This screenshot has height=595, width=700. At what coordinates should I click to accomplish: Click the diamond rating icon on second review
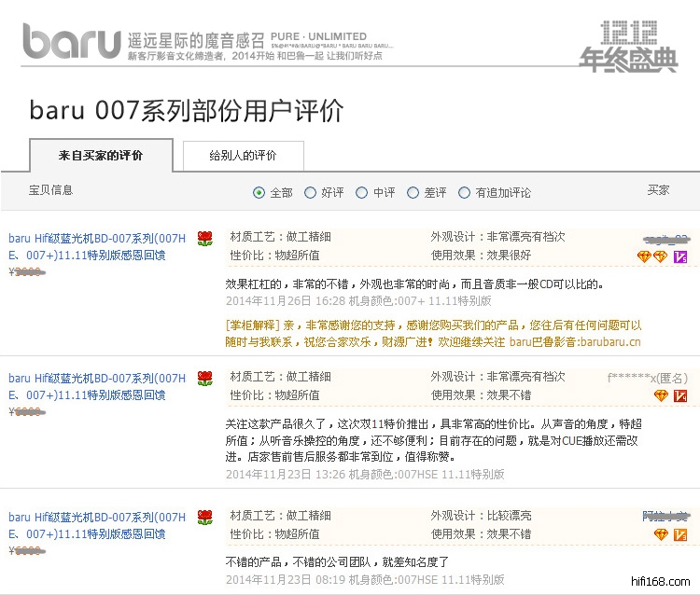pos(661,395)
